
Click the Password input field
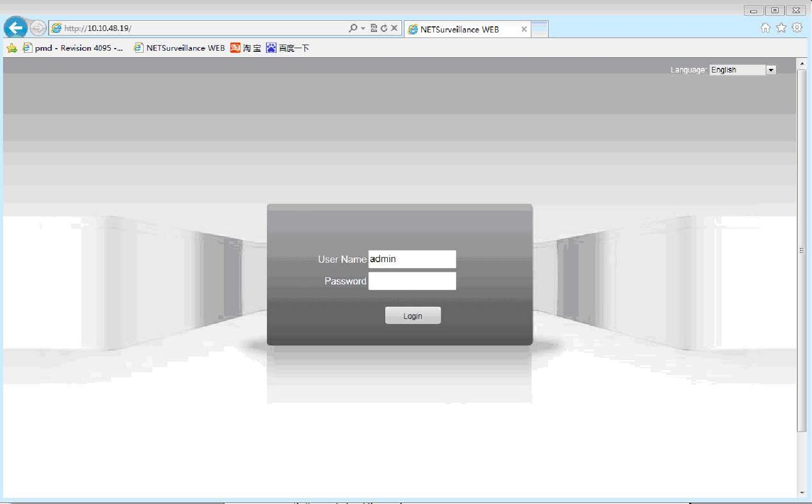[x=412, y=281]
